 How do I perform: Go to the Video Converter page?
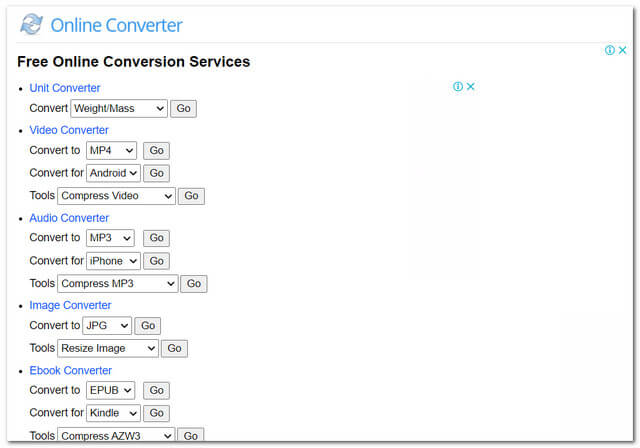click(69, 130)
